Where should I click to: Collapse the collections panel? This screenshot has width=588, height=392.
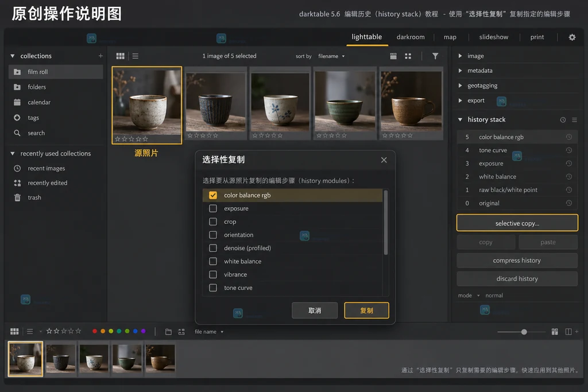(x=13, y=56)
